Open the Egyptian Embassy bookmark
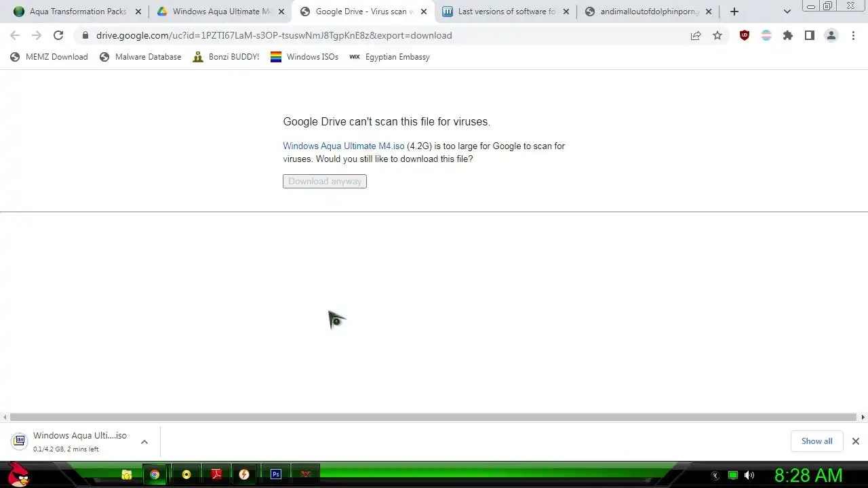The width and height of the screenshot is (868, 488). 389,57
